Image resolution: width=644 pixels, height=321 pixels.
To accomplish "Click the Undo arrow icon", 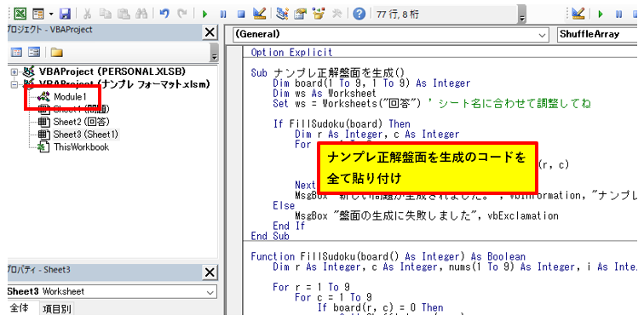I will point(164,14).
